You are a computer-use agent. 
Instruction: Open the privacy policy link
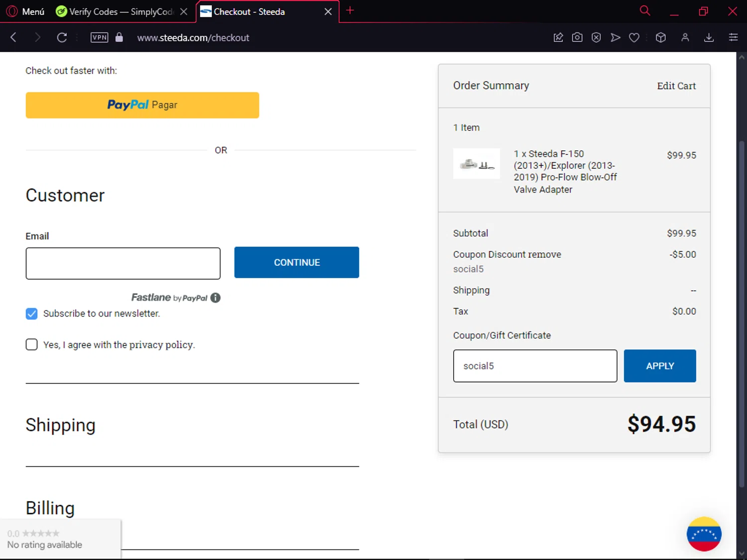click(161, 344)
